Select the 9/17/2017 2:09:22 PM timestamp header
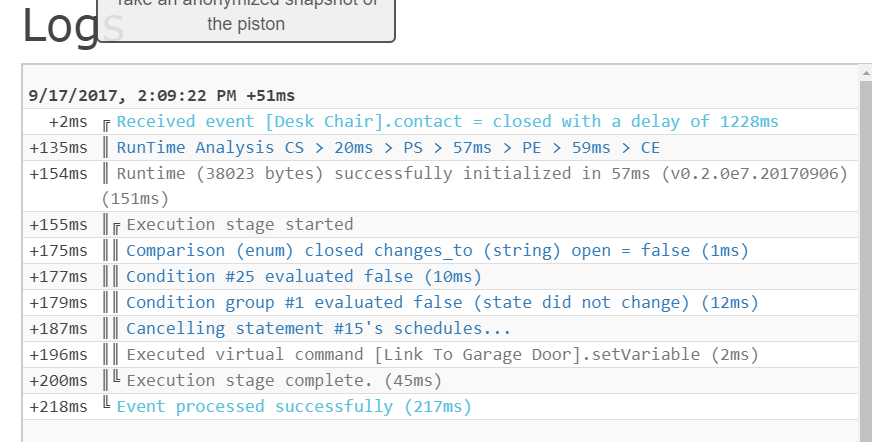 pyautogui.click(x=162, y=96)
